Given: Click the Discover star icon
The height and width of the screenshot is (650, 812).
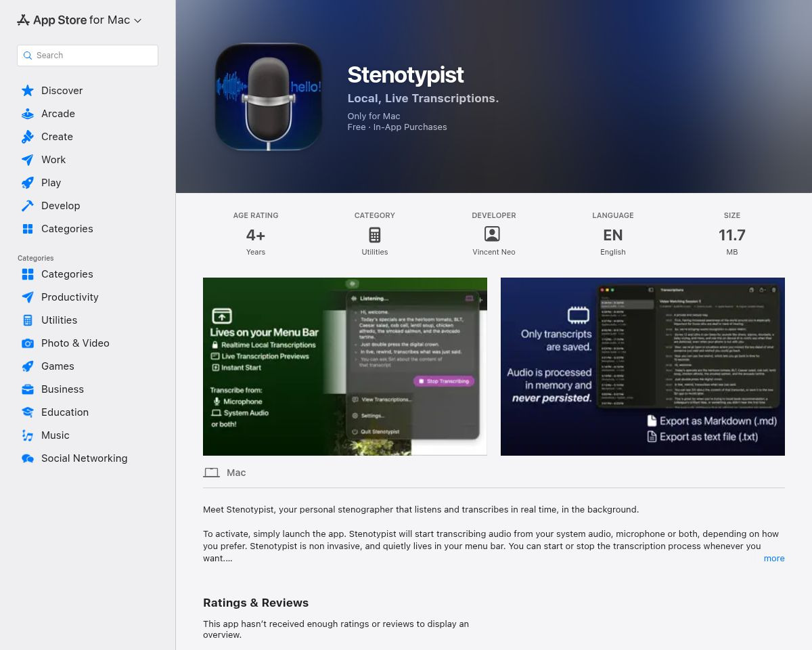Looking at the screenshot, I should 28,91.
